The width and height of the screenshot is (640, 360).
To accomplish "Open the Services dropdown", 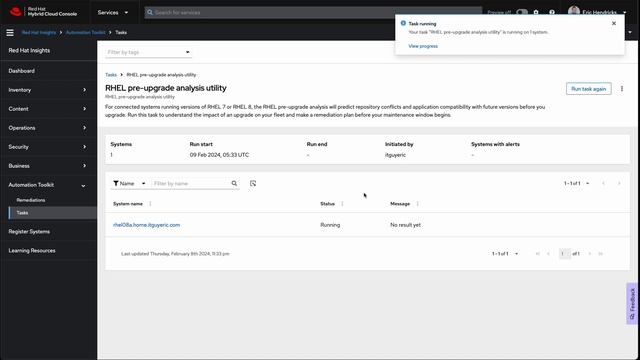I will 113,13.
